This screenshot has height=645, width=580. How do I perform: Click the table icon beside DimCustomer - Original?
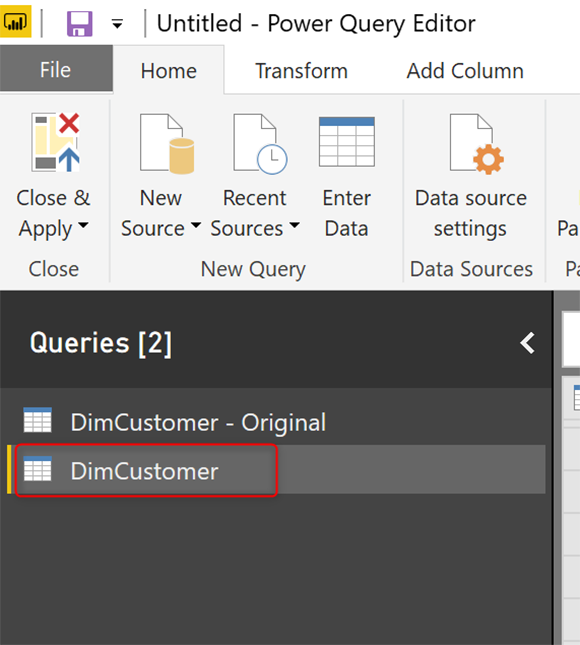[37, 420]
